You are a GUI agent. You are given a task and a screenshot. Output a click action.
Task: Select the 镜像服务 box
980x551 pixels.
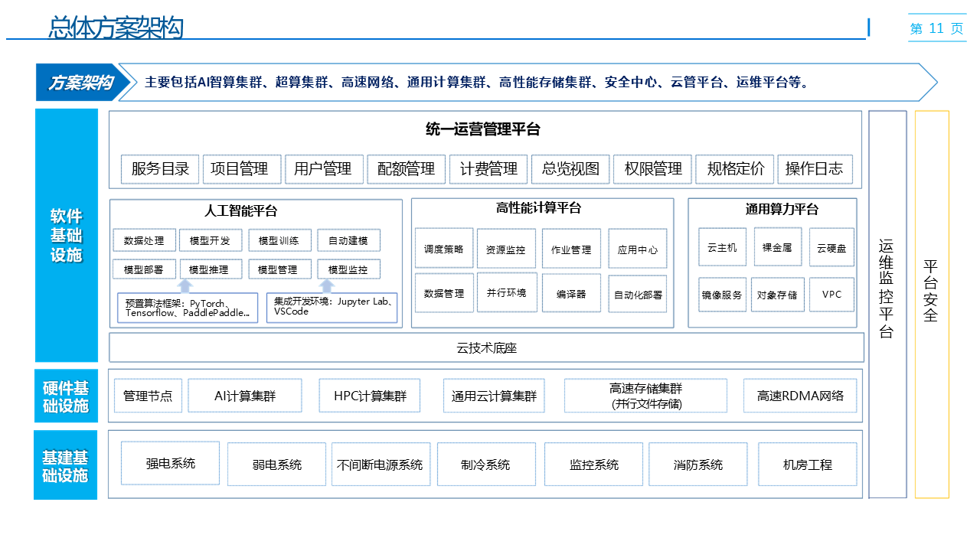pos(722,295)
